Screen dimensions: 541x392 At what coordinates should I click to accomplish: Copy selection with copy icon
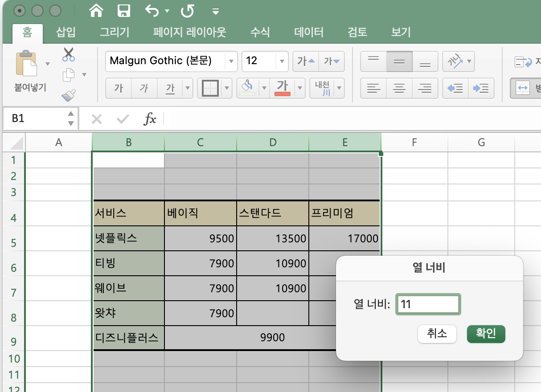68,74
